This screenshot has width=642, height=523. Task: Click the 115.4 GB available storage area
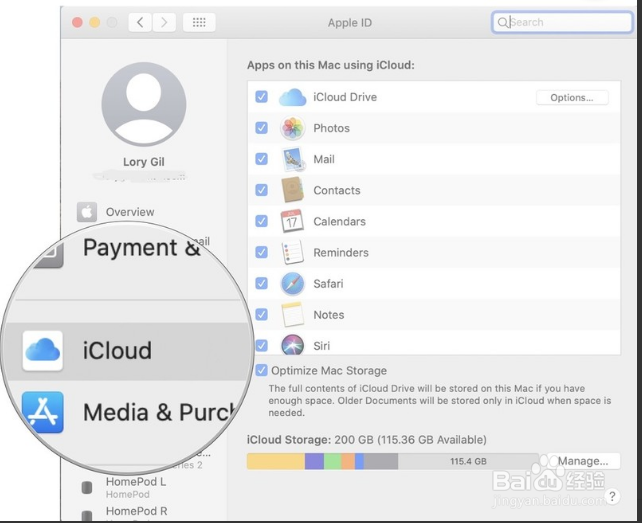[468, 461]
